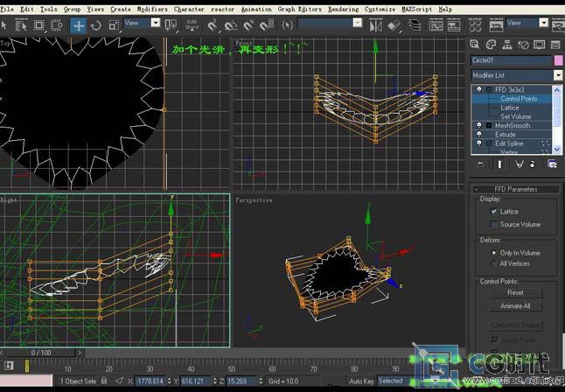Click the Rotate tool icon

[x=98, y=24]
